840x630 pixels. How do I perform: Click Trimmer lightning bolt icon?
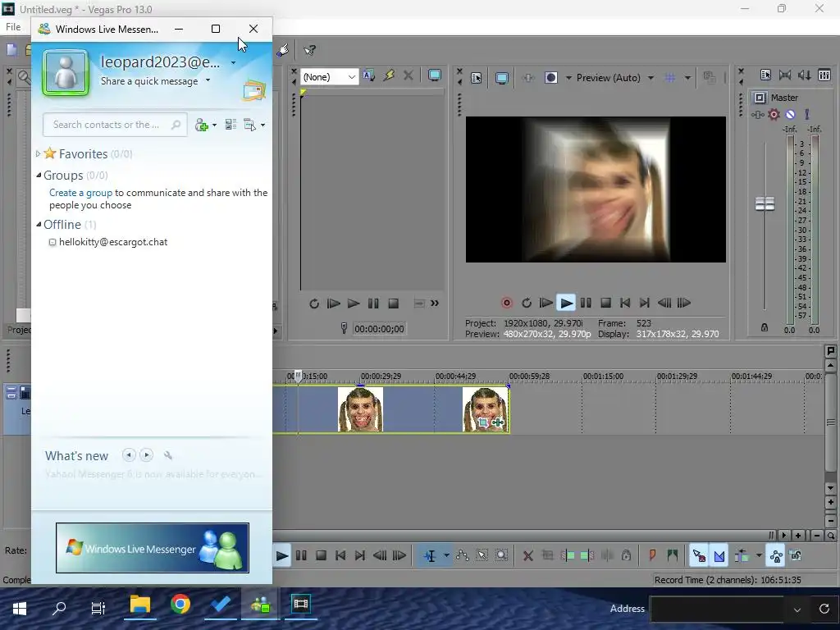click(389, 75)
